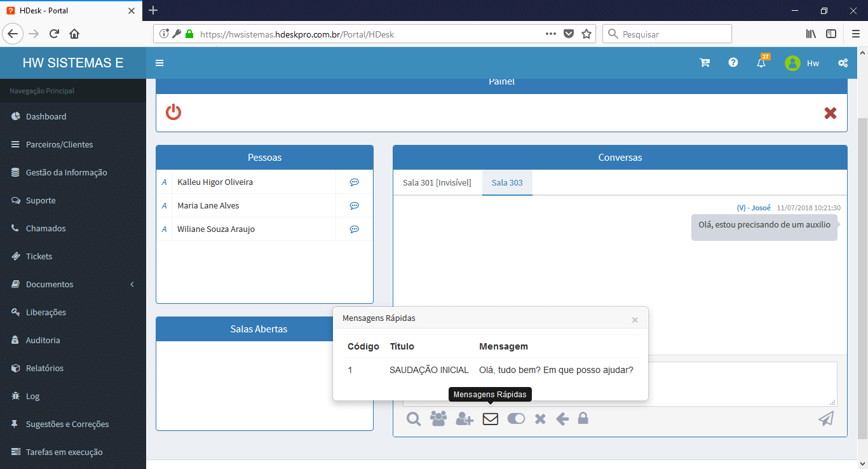This screenshot has width=868, height=469.
Task: Open Sugestões e Correções in sidebar
Action: pyautogui.click(x=73, y=424)
